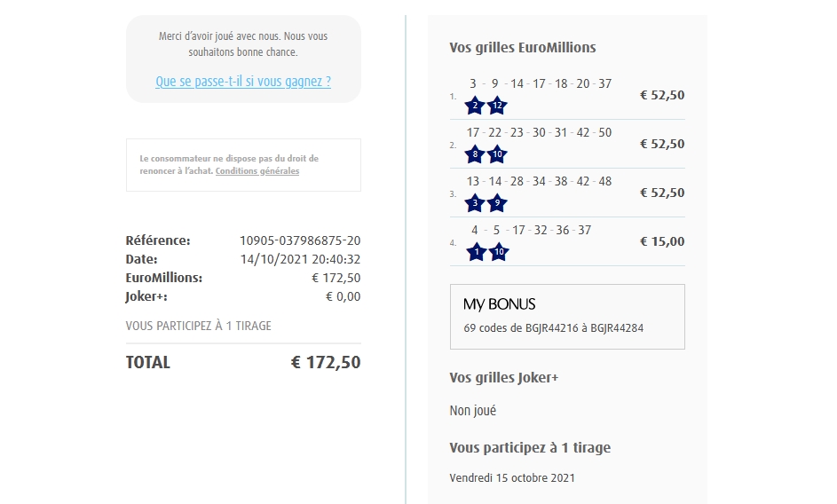The image size is (837, 504).
Task: Click the "Vos grilles EuroMillions" heading
Action: pyautogui.click(x=523, y=48)
